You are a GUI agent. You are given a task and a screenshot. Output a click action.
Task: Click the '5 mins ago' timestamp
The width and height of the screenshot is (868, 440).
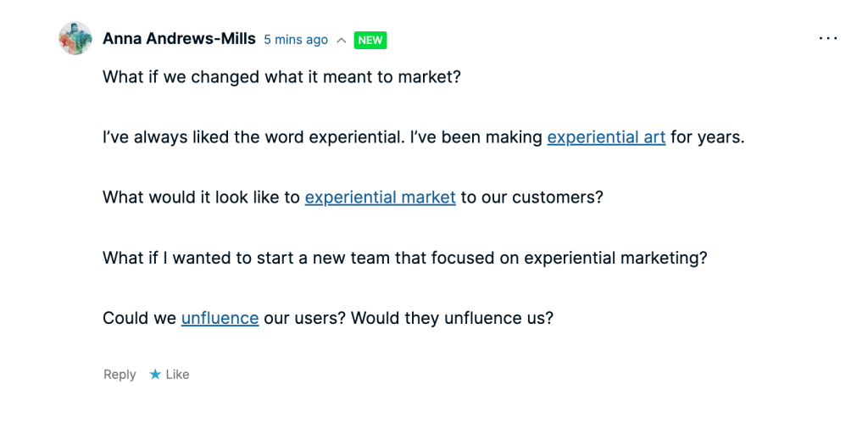(296, 40)
